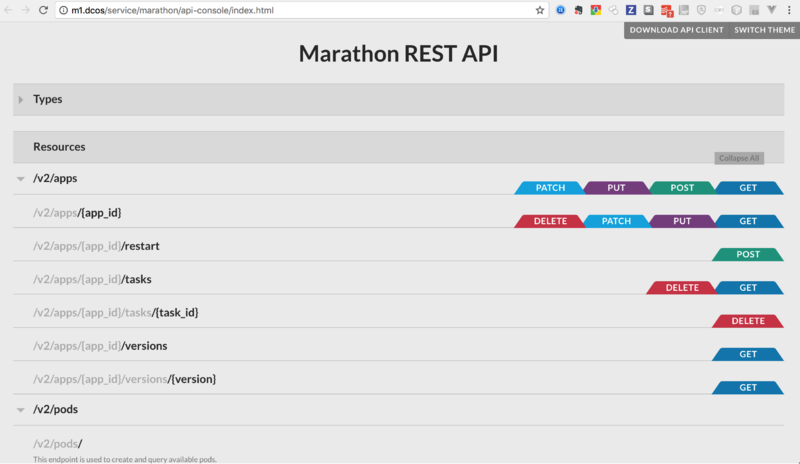Collapse the /v2/apps resource group
Viewport: 800px width, 464px height.
click(x=21, y=178)
